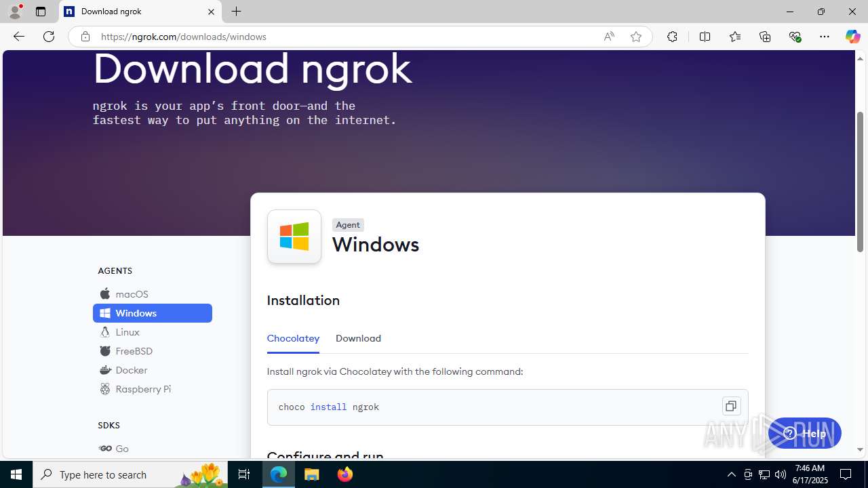Close the Download ngrok tab
The image size is (868, 488).
211,12
